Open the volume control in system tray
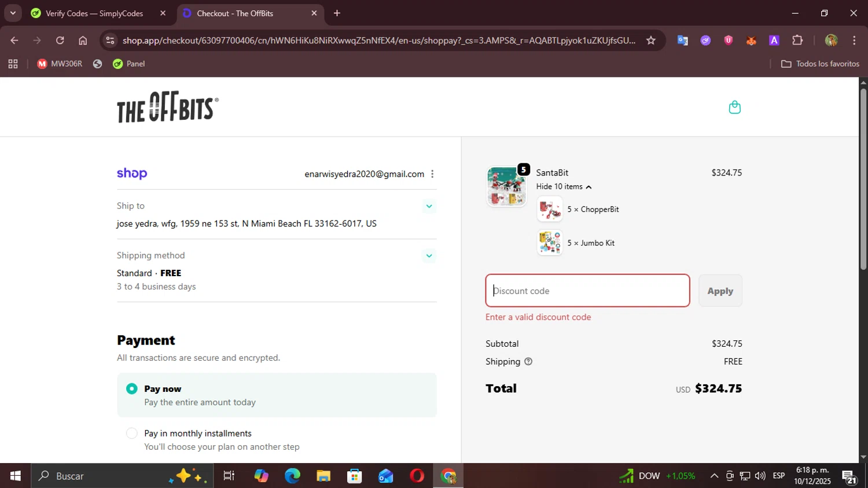This screenshot has width=868, height=488. pyautogui.click(x=760, y=476)
